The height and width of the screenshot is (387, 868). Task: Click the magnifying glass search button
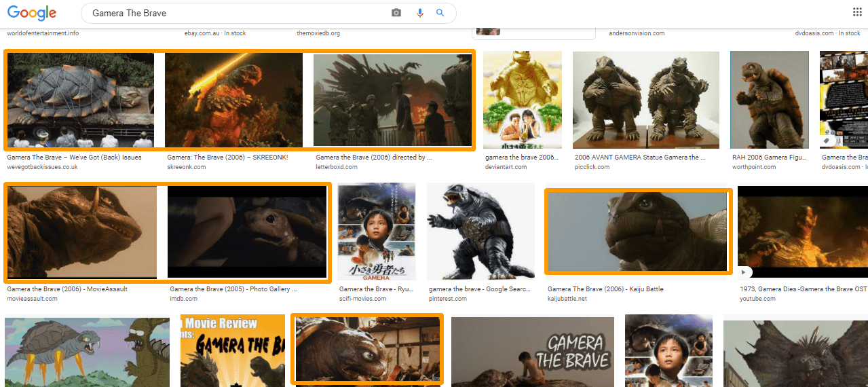(440, 13)
